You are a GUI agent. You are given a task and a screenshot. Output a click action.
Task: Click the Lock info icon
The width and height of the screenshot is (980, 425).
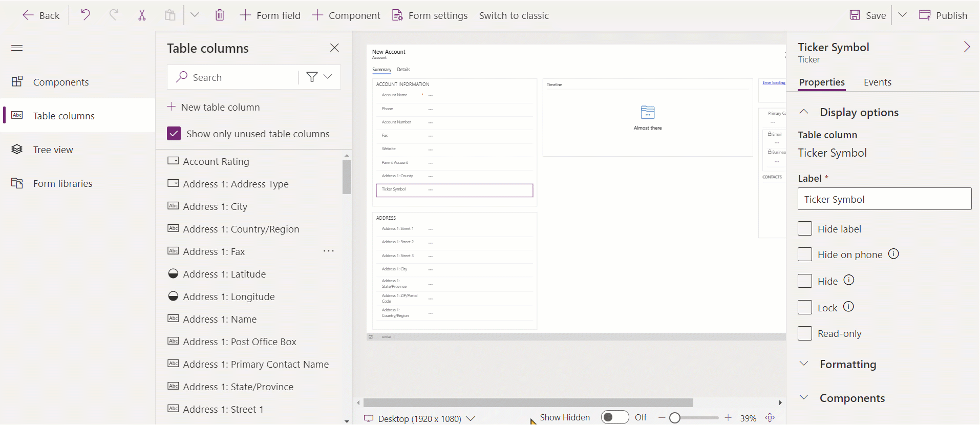coord(848,307)
